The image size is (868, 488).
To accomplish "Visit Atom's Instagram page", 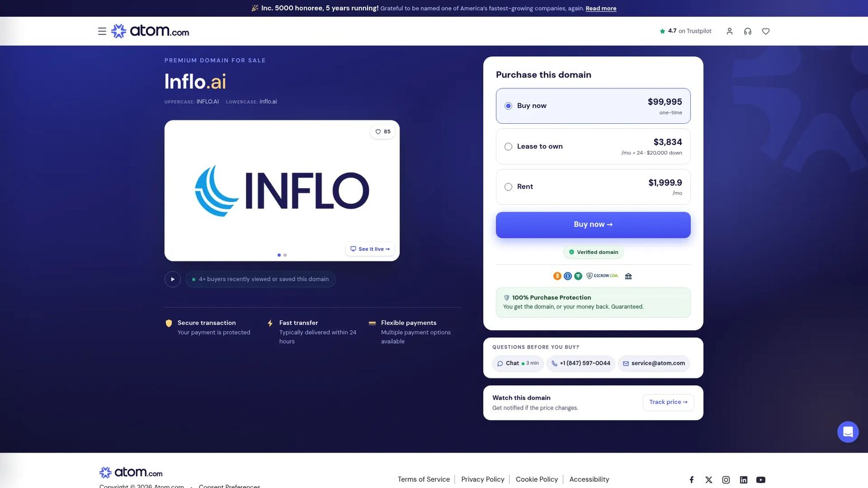I will pos(726,480).
